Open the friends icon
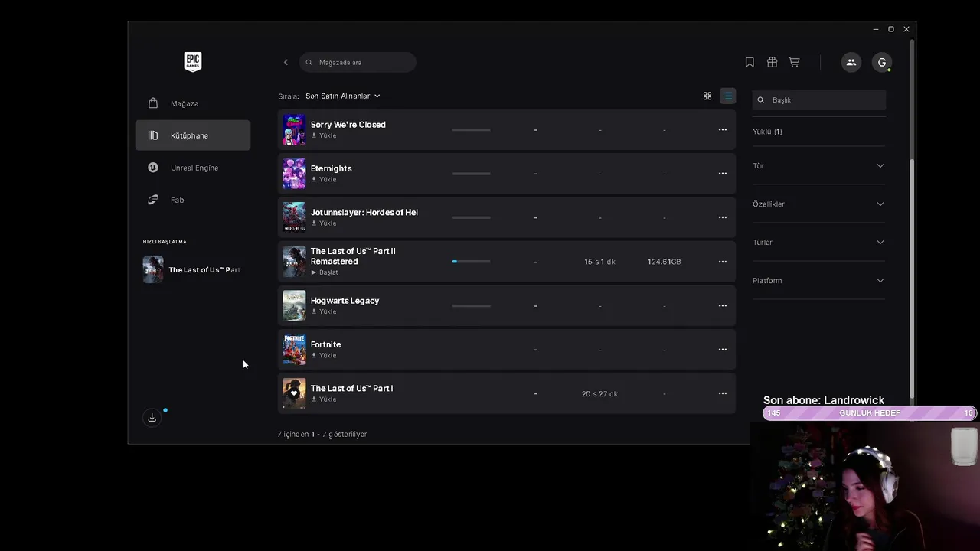 [851, 62]
